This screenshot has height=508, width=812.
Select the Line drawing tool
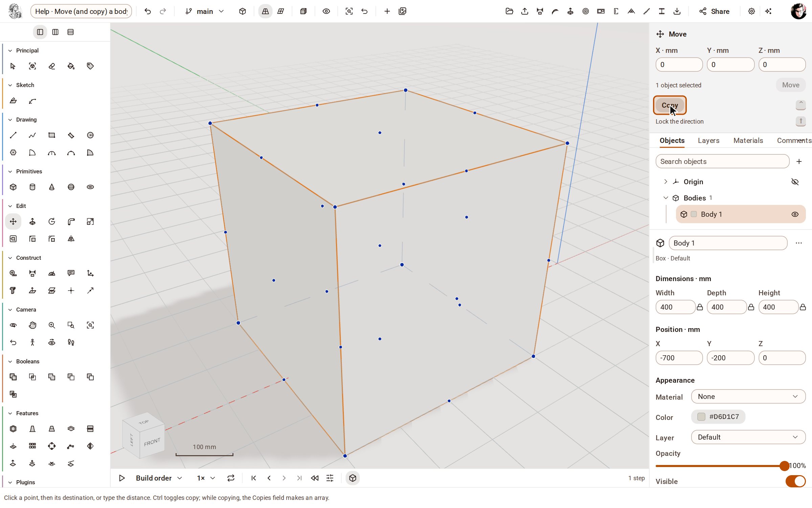[13, 135]
